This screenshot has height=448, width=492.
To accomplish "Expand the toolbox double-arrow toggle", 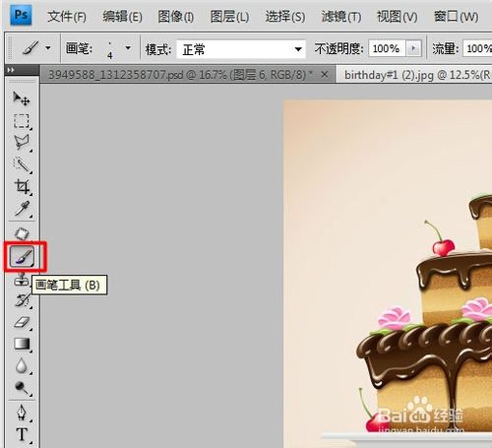I will (x=11, y=70).
